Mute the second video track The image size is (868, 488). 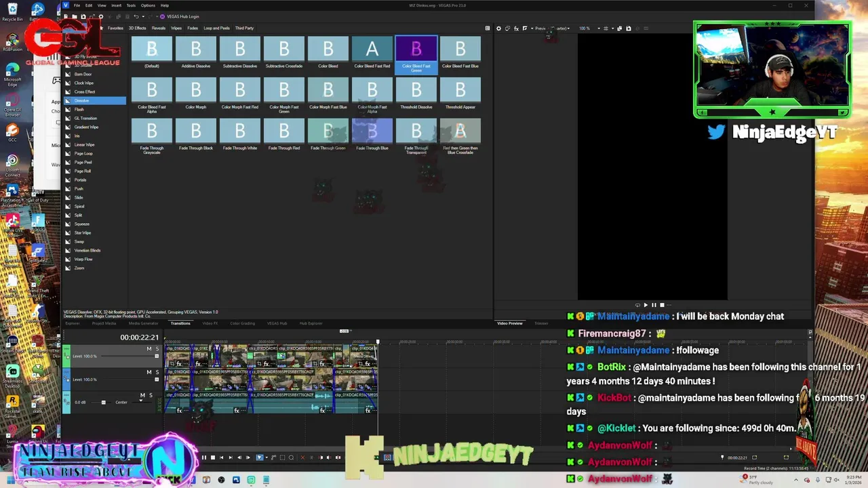[149, 372]
